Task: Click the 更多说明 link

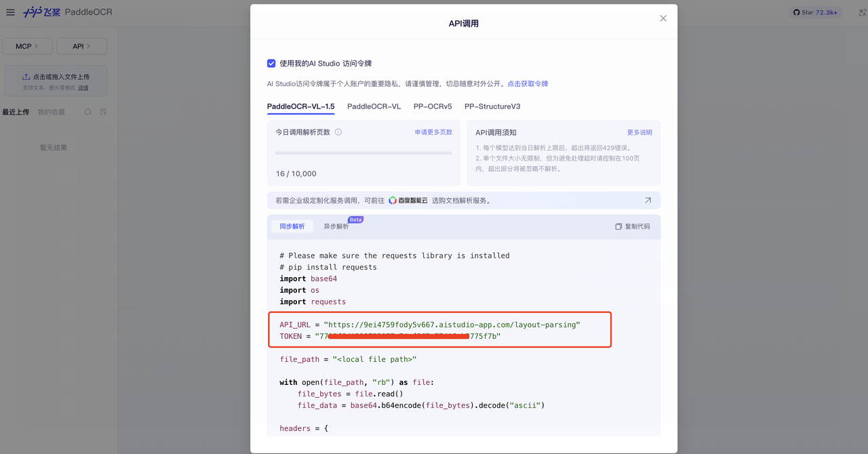Action: tap(639, 132)
